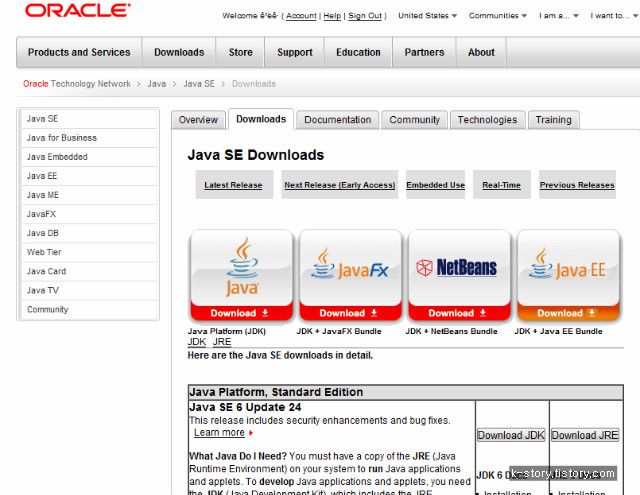Open the 'I am a...' dropdown
Viewport: 640px width, 495px height.
[558, 16]
